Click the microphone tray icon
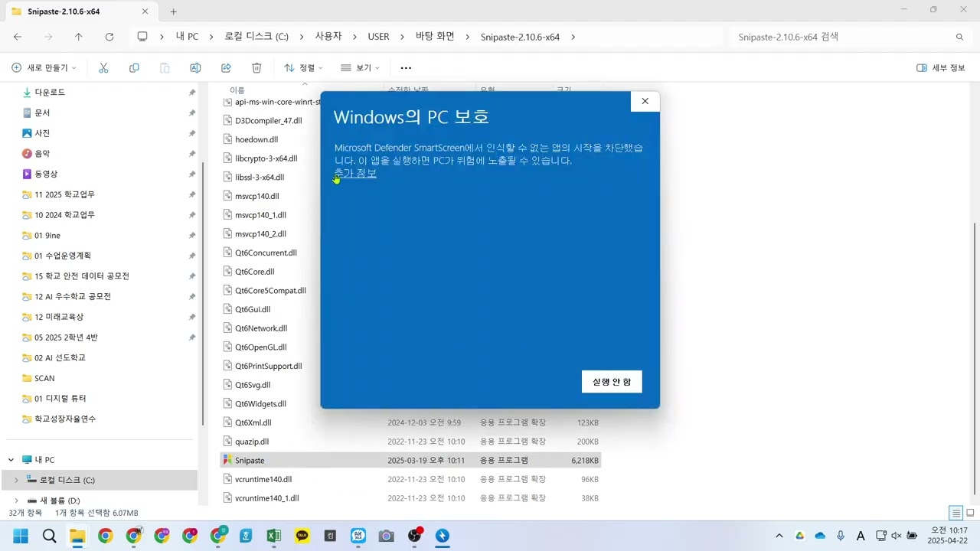Screen dimensions: 980x551 (841, 536)
